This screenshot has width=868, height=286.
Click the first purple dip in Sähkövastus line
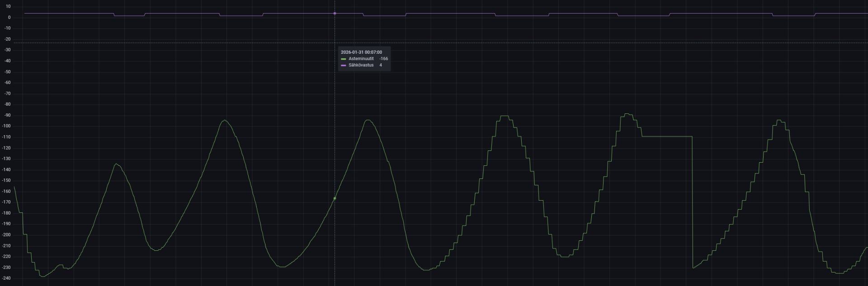[129, 16]
